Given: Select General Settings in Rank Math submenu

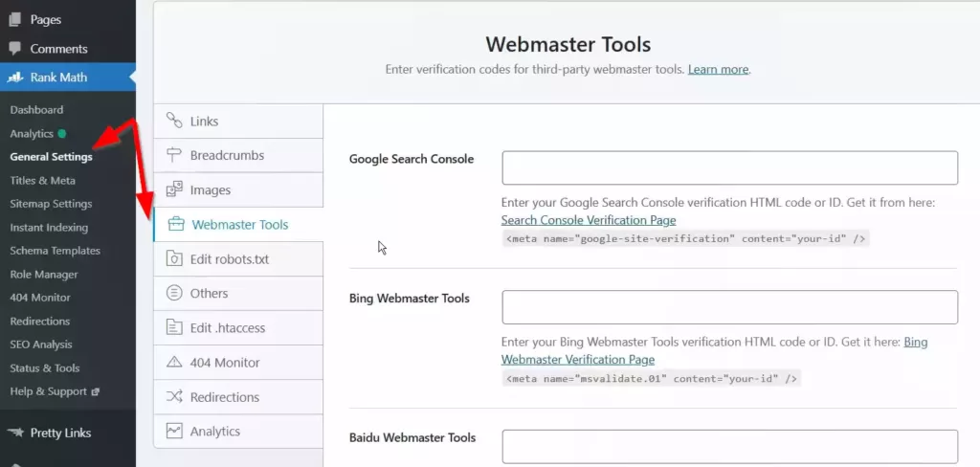Looking at the screenshot, I should pos(52,157).
